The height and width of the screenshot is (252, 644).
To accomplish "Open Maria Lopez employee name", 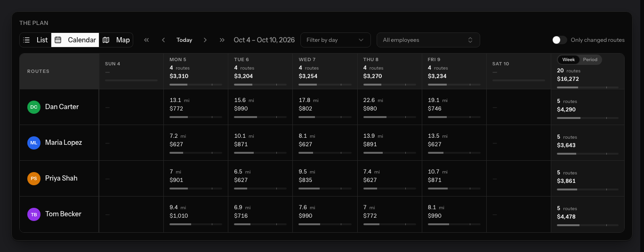I will coord(64,142).
